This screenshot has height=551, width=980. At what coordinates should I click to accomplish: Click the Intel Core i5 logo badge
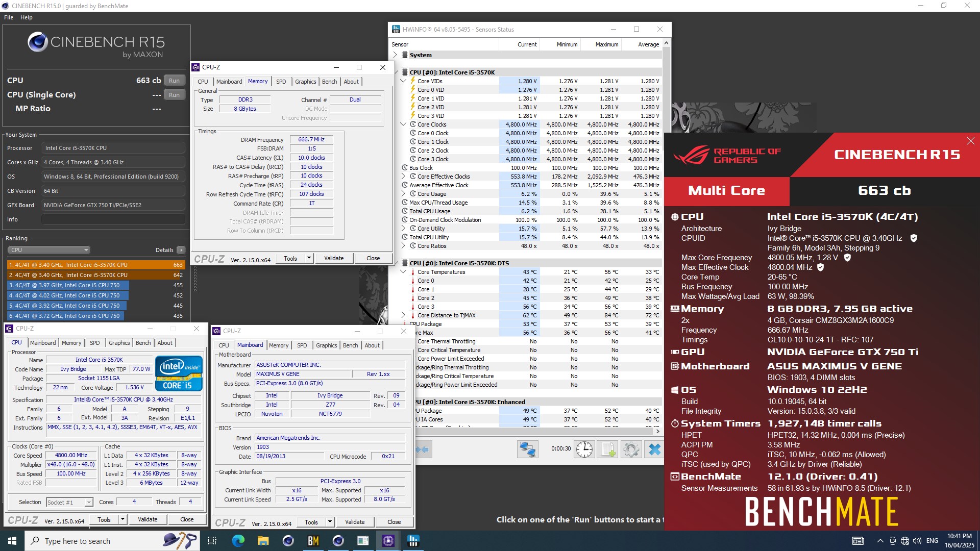179,374
